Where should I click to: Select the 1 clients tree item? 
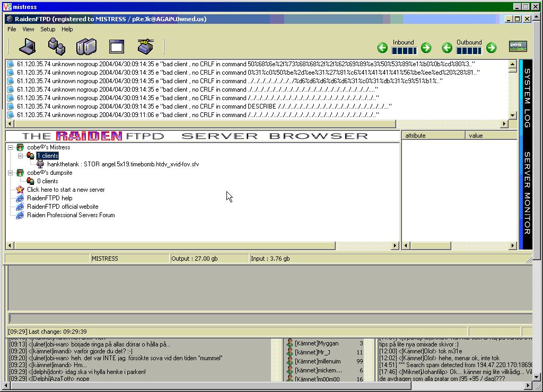[x=47, y=156]
